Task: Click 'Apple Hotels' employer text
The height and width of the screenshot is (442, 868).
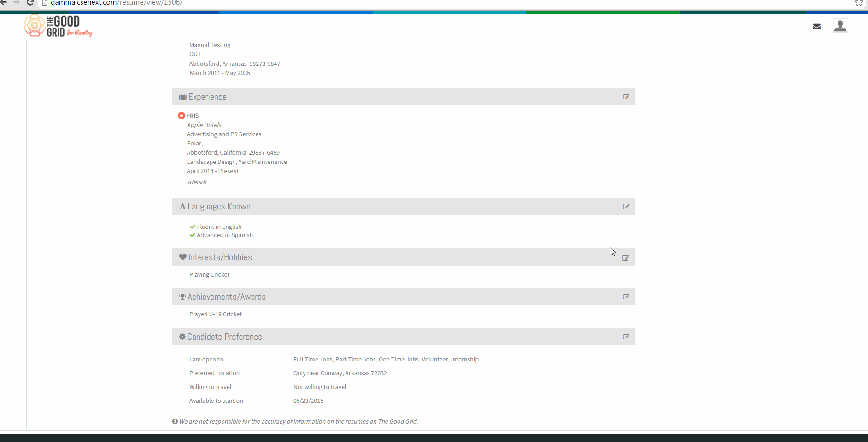Action: pos(204,125)
